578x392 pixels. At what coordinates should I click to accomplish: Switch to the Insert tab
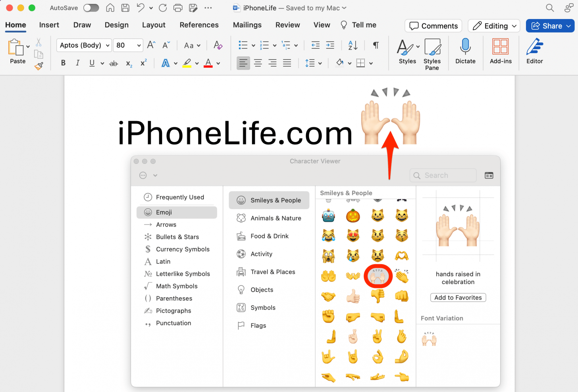(x=49, y=25)
